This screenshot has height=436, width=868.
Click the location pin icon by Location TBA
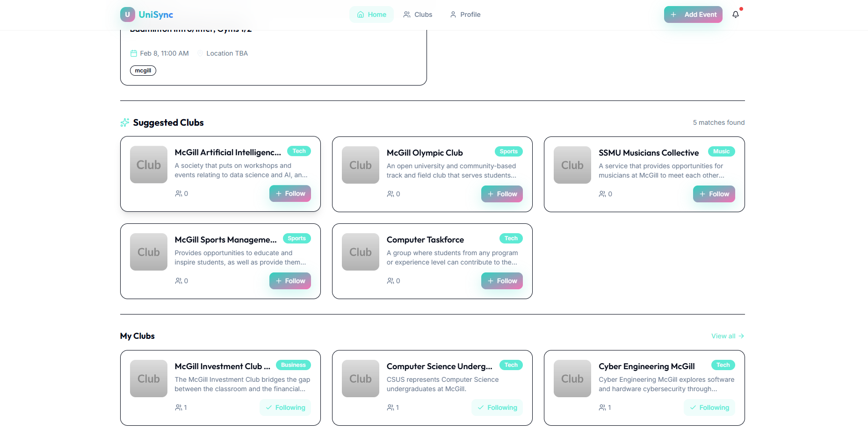[x=200, y=53]
